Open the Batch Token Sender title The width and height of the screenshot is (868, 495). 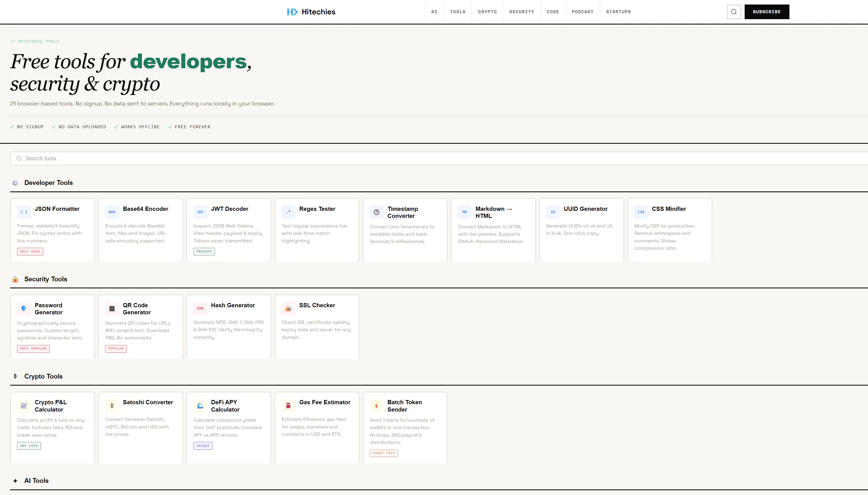404,406
